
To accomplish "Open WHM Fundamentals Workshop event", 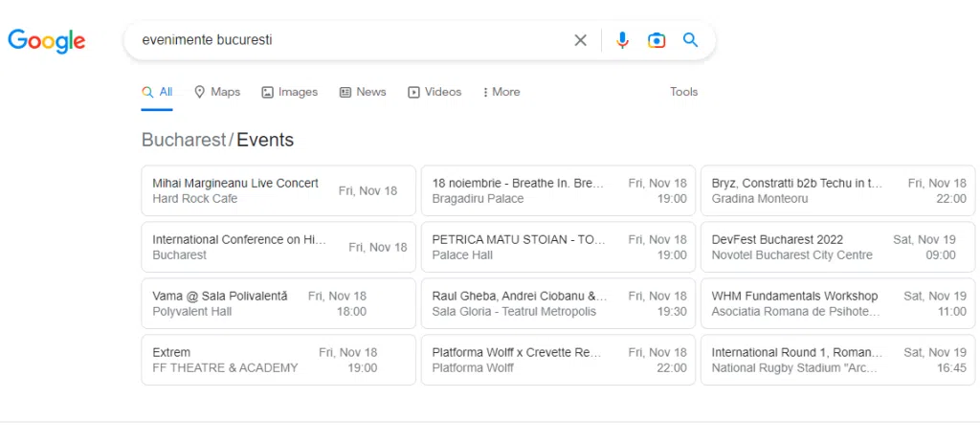I will pos(837,303).
